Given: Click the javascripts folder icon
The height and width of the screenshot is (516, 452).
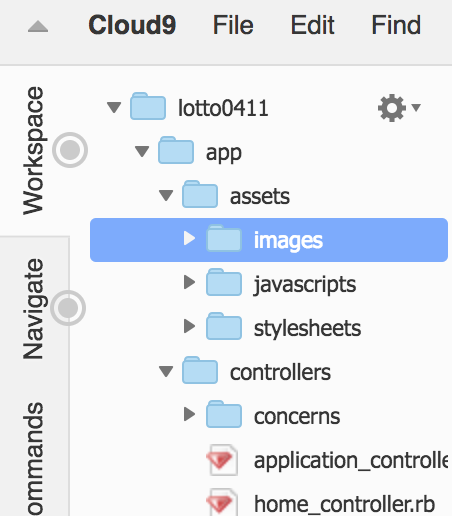Looking at the screenshot, I should [x=224, y=282].
